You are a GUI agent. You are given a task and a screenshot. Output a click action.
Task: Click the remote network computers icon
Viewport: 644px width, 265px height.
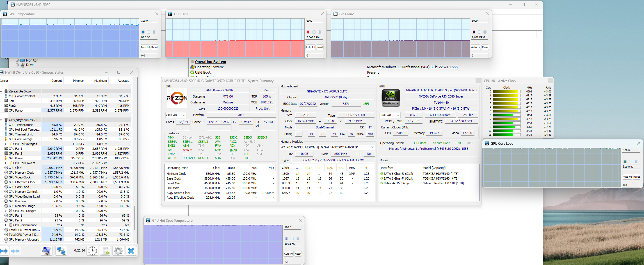(x=61, y=251)
